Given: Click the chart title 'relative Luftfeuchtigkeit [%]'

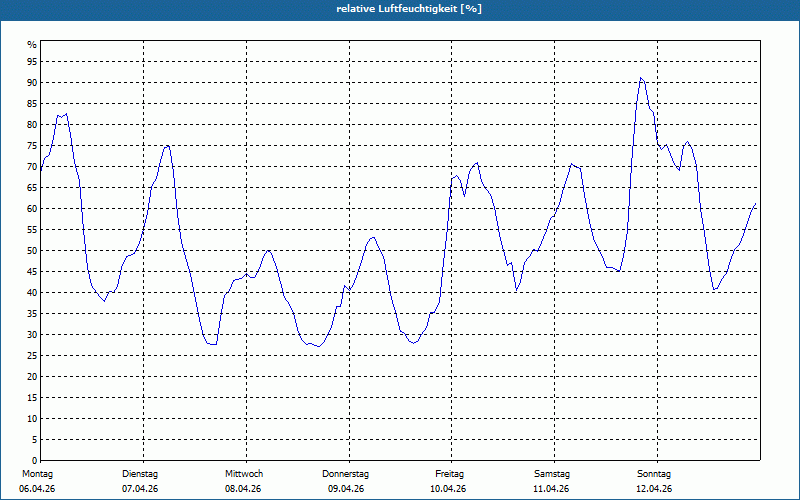Looking at the screenshot, I should (409, 9).
